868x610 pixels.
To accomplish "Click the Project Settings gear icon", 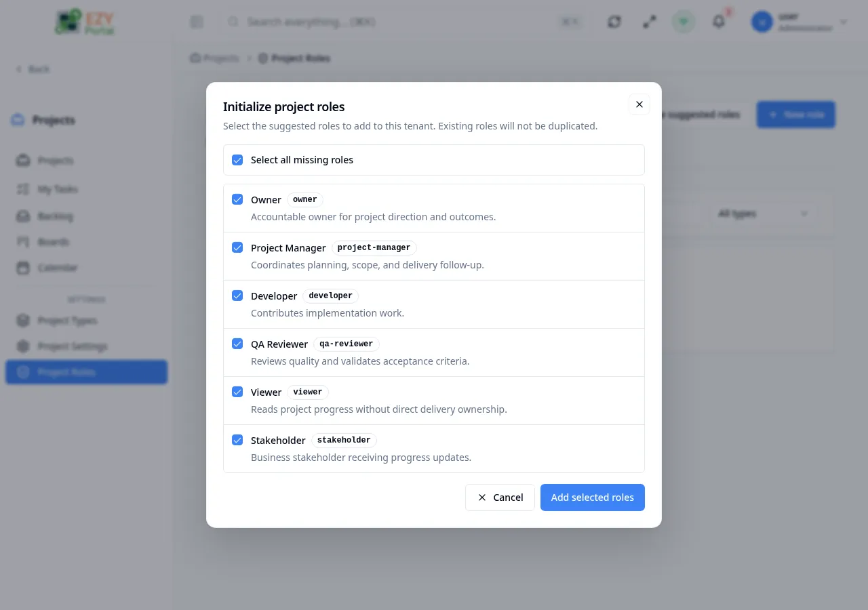I will click(x=23, y=346).
